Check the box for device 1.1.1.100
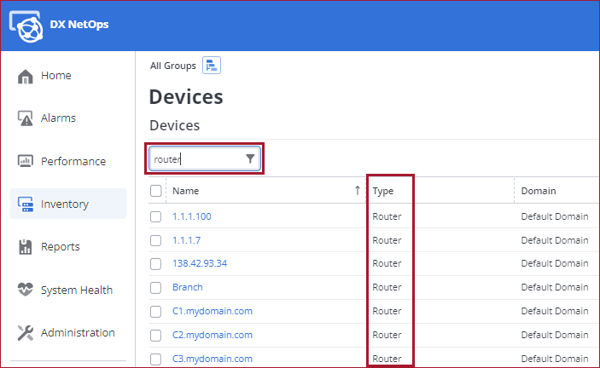This screenshot has width=600, height=368. [x=156, y=217]
